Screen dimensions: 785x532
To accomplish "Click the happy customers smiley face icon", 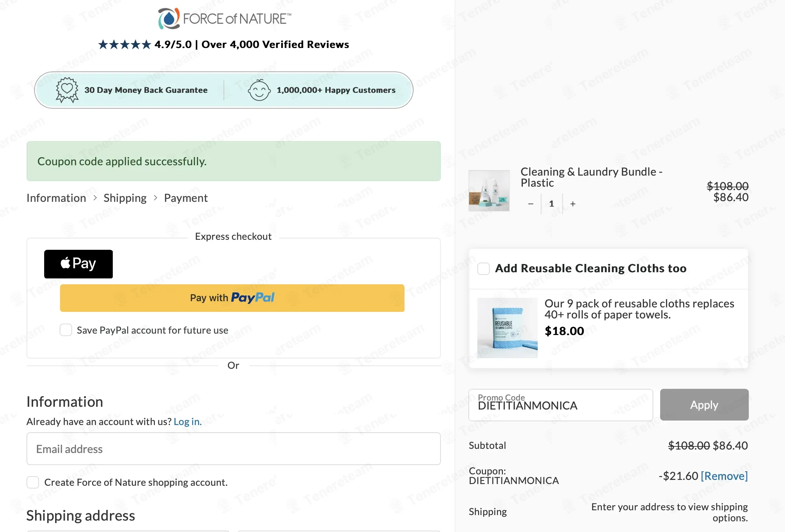I will 259,90.
